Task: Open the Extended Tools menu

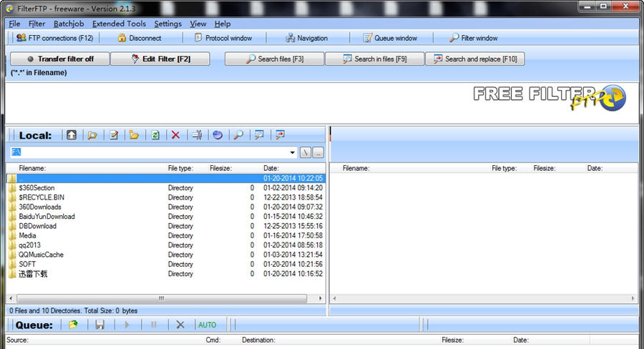Action: click(119, 24)
